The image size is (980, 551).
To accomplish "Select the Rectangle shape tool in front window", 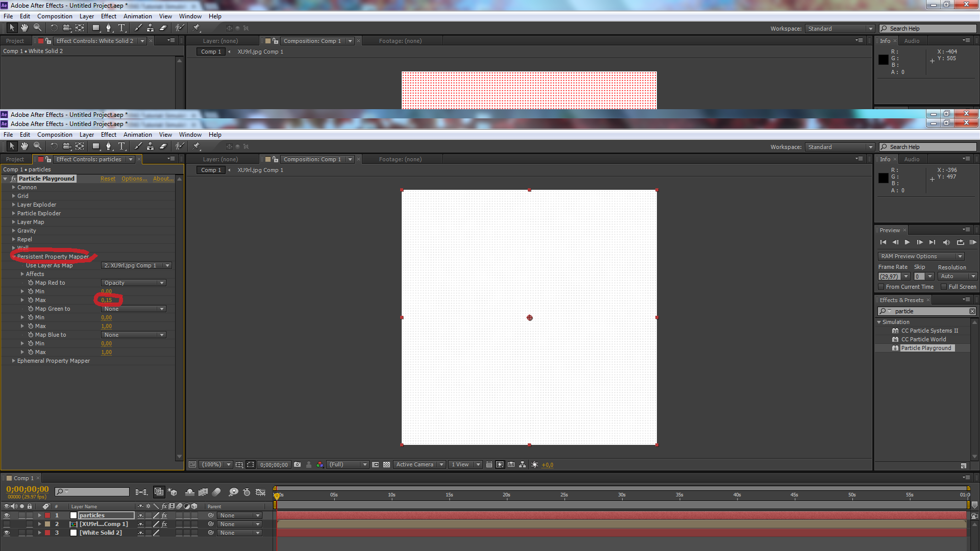I will (x=96, y=146).
